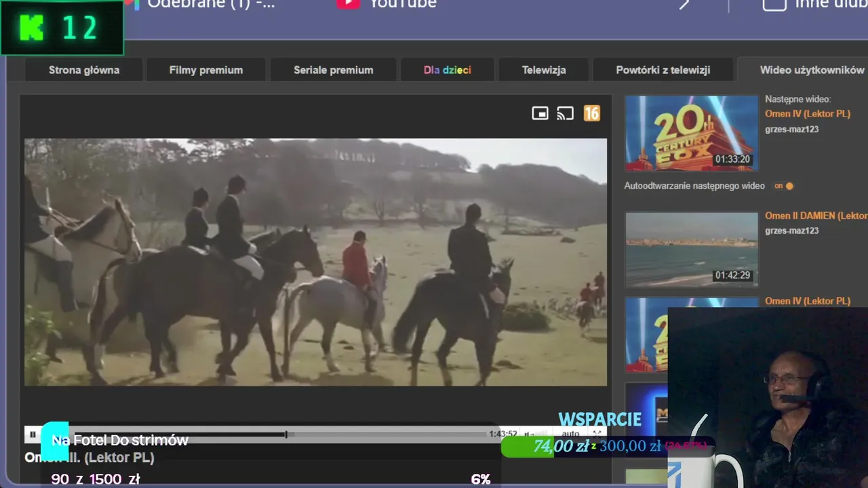Visit grzes-maz123 profile under Omen II DAMIEN
The image size is (868, 488).
(791, 230)
